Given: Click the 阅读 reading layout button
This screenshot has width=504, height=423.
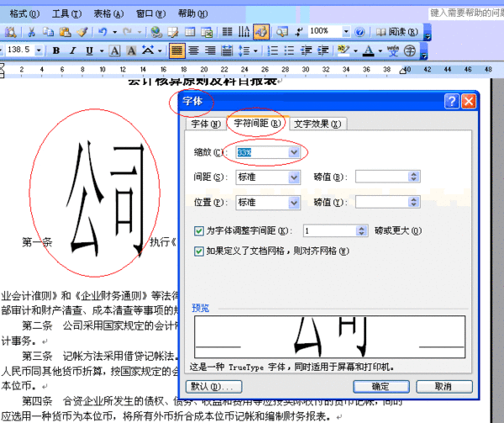Looking at the screenshot, I should tap(397, 32).
